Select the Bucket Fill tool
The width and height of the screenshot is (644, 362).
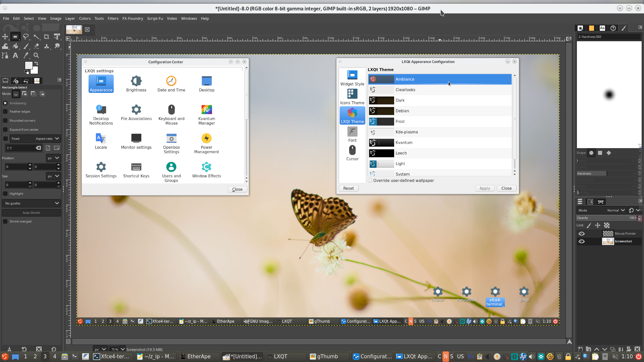click(15, 46)
